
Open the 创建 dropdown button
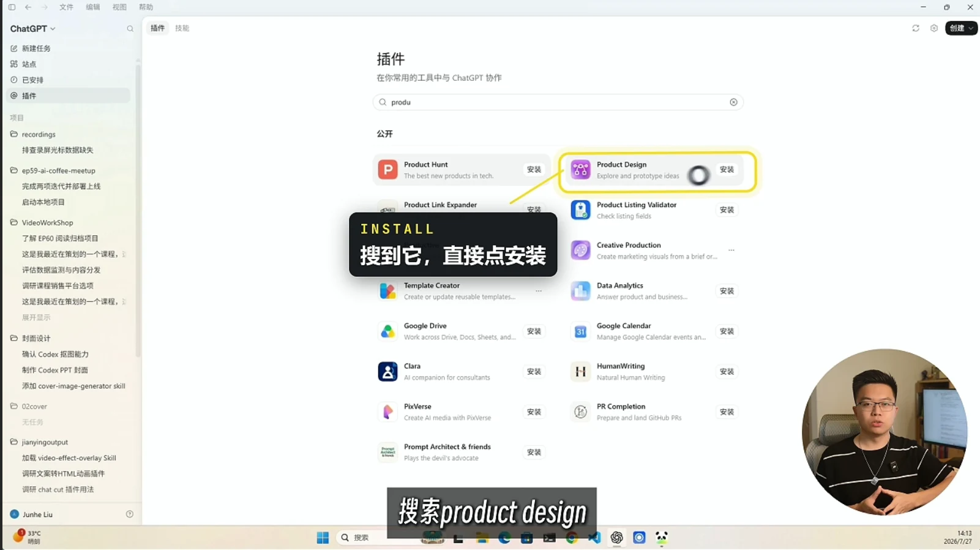[x=961, y=28]
